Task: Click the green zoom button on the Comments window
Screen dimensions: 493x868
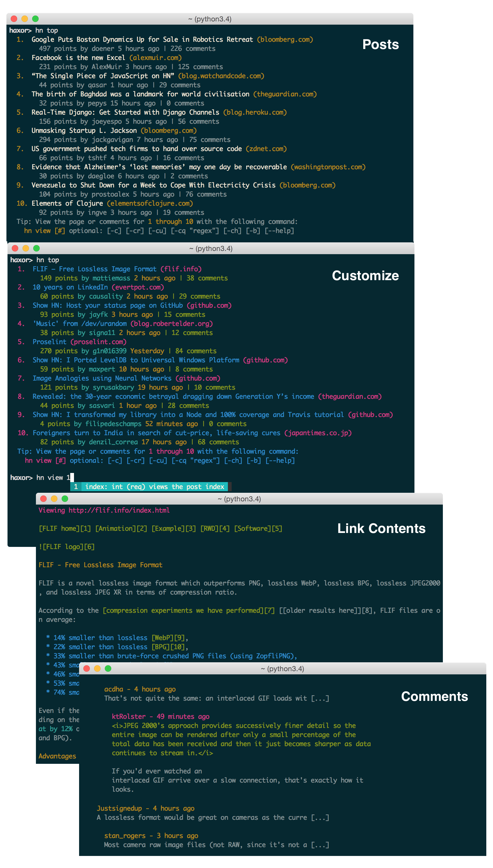Action: (x=108, y=668)
